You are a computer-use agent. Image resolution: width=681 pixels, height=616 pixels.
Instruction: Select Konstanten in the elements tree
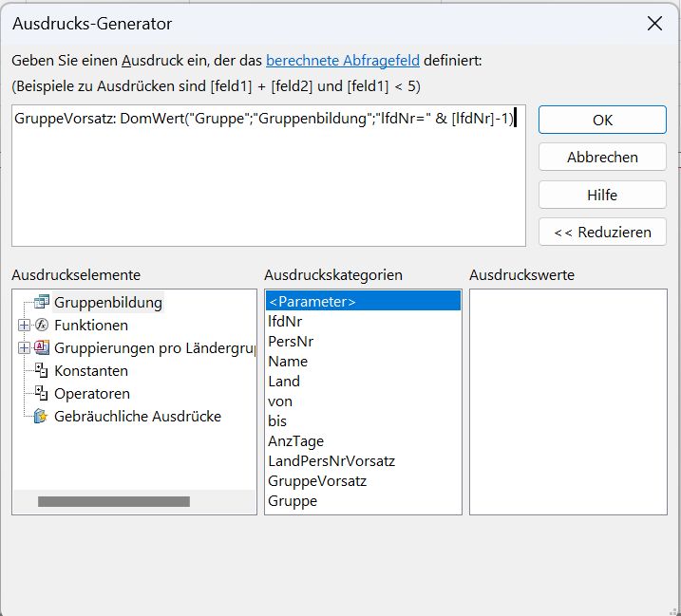pos(91,371)
